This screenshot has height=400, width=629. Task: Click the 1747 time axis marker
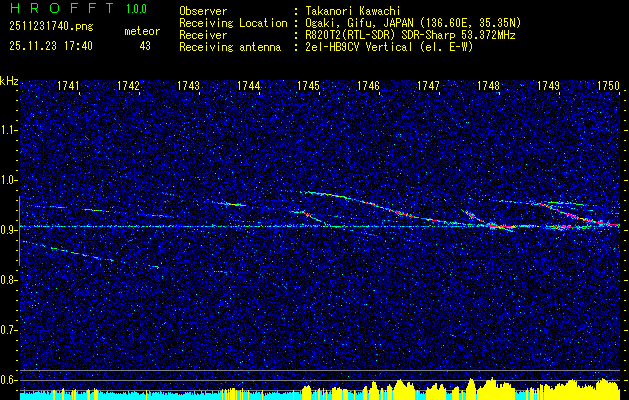coord(428,86)
